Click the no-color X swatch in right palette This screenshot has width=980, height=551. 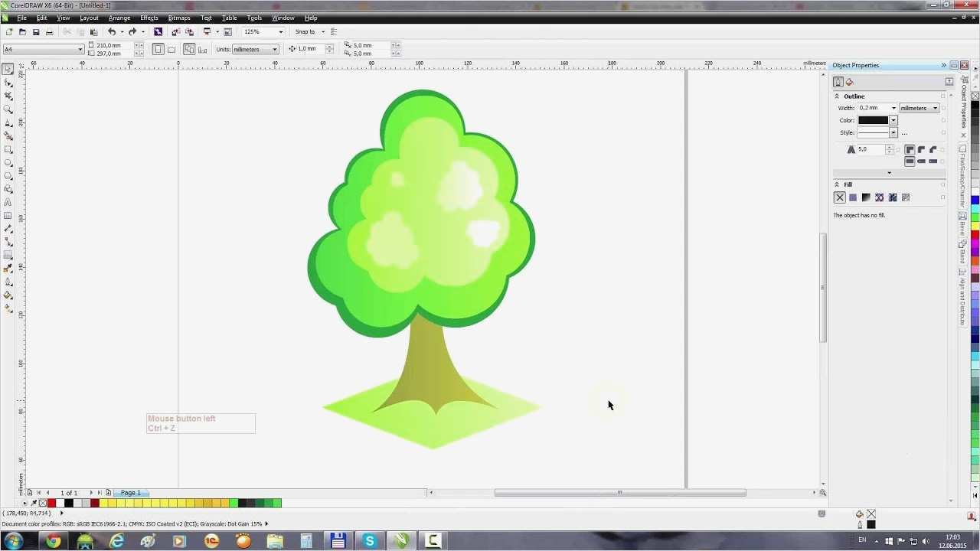click(x=975, y=96)
